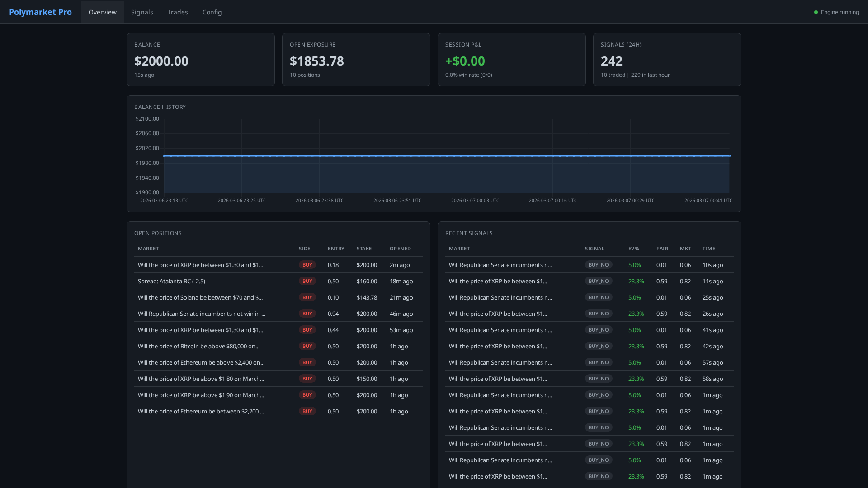Click the BUY_NO badge on the last signal row
Screen dimensions: 868x488
599,476
